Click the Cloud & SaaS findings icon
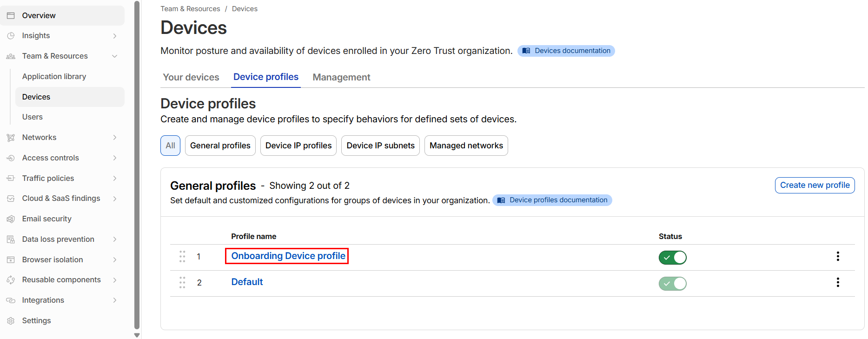 coord(11,199)
